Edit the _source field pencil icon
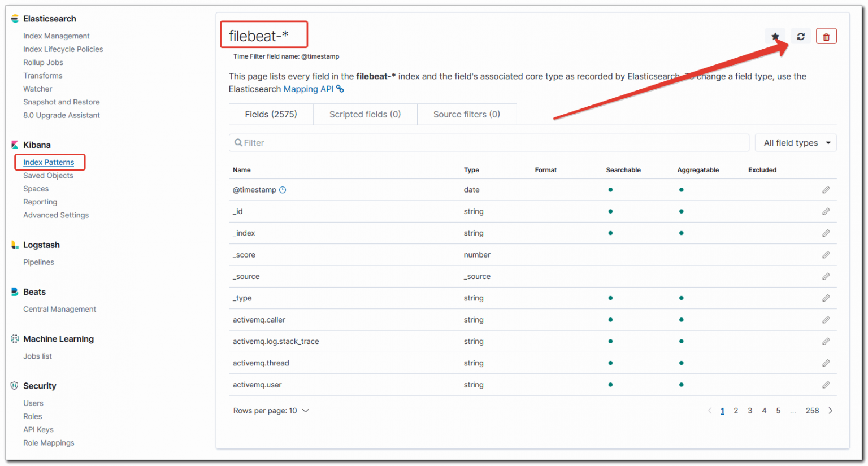 (826, 276)
